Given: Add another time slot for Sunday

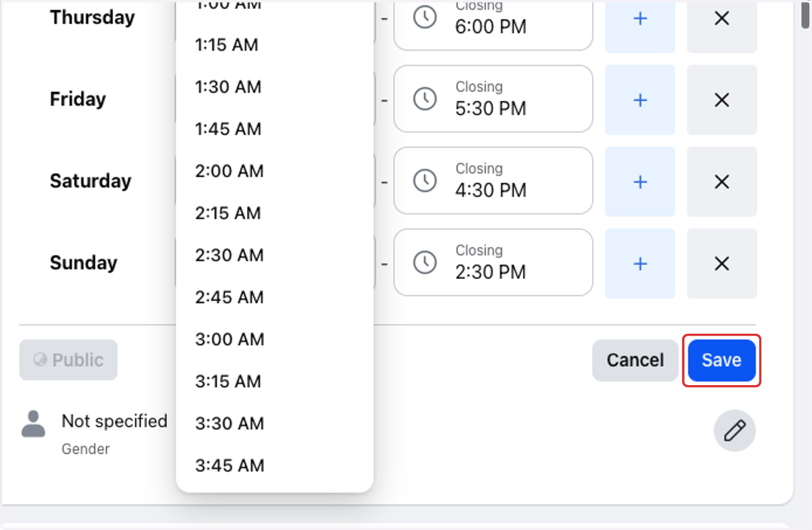Looking at the screenshot, I should [x=639, y=263].
